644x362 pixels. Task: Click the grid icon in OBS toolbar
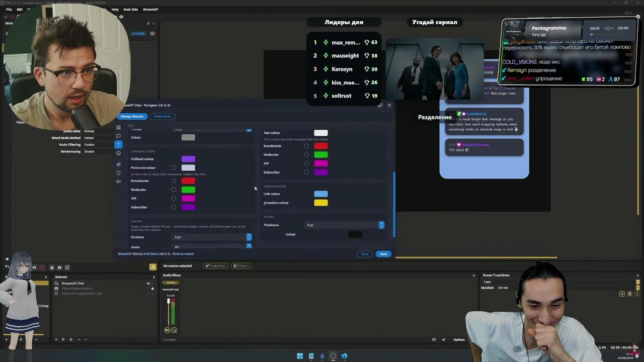(x=67, y=267)
